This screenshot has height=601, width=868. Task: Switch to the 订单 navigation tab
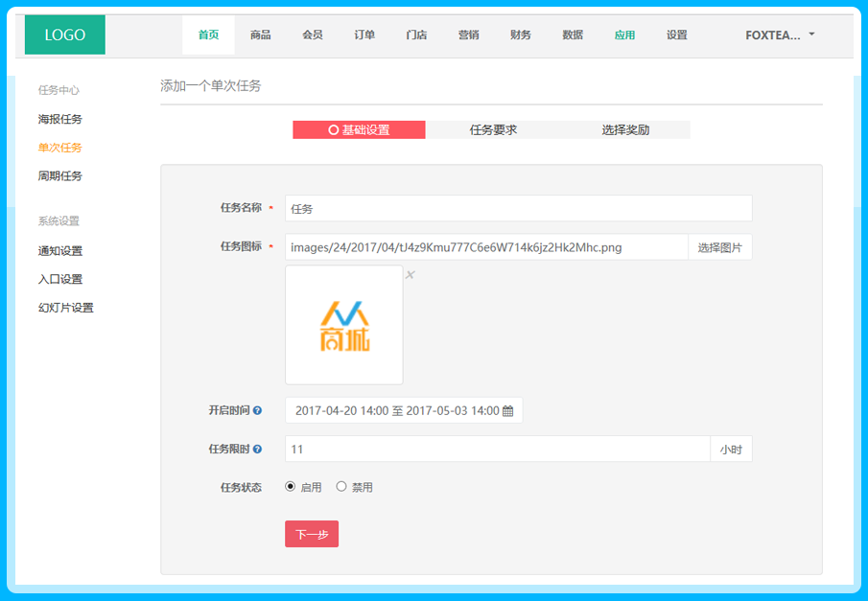click(364, 35)
